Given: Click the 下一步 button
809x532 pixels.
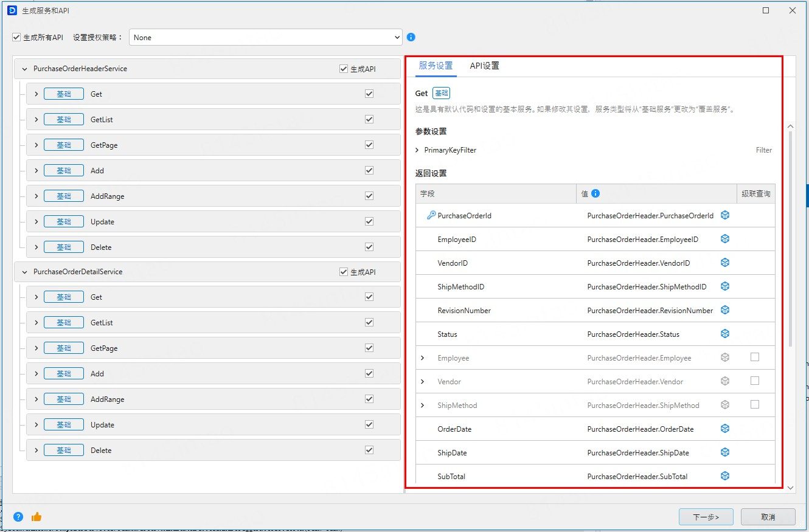Looking at the screenshot, I should pos(706,517).
